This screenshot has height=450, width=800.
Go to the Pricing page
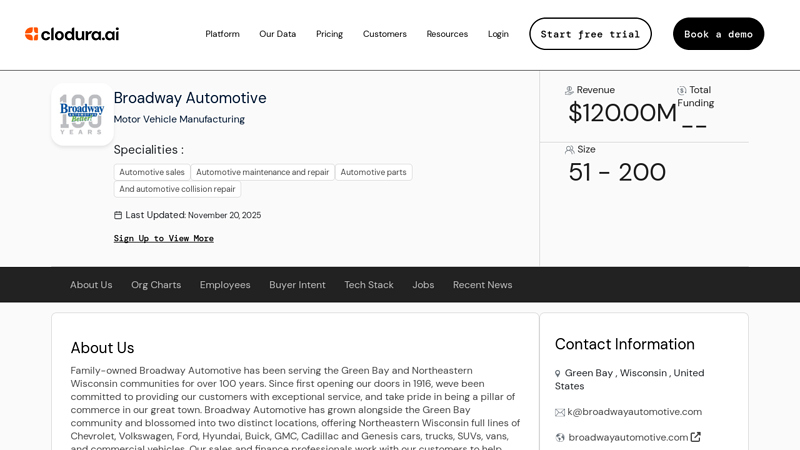pos(329,34)
